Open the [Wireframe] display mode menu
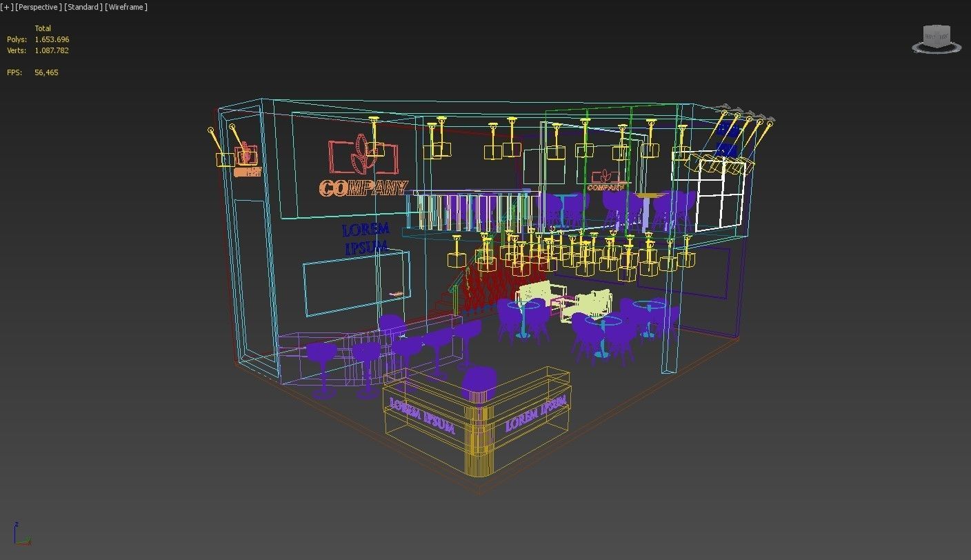971x560 pixels. tap(126, 7)
